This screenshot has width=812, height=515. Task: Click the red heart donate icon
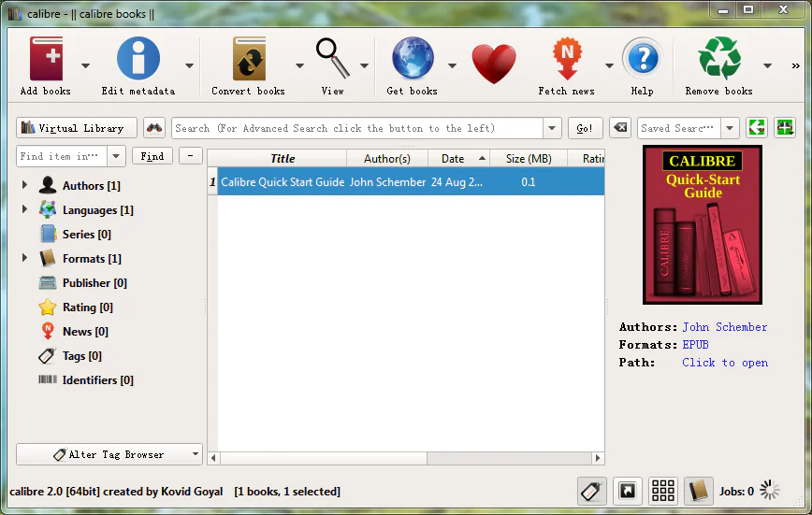tap(493, 64)
